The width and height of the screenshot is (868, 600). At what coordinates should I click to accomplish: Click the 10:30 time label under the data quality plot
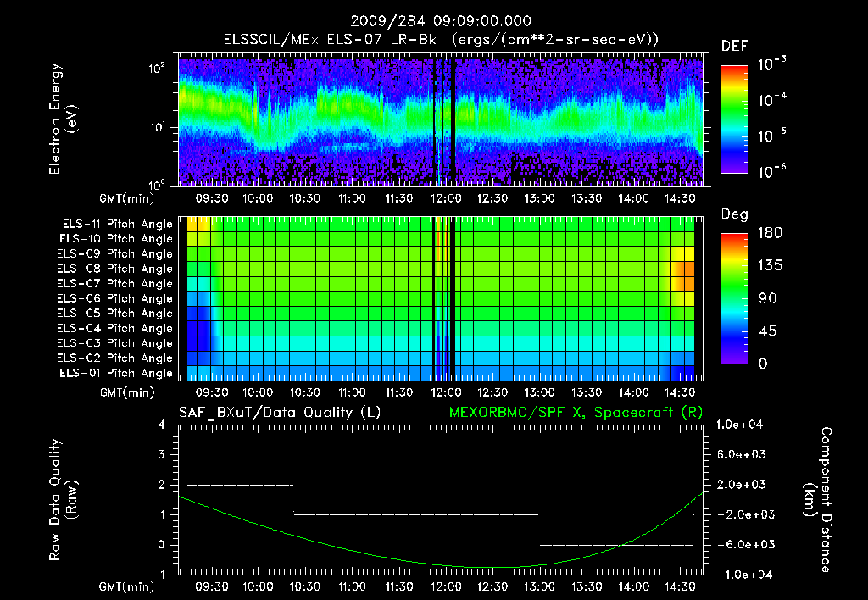pos(304,586)
